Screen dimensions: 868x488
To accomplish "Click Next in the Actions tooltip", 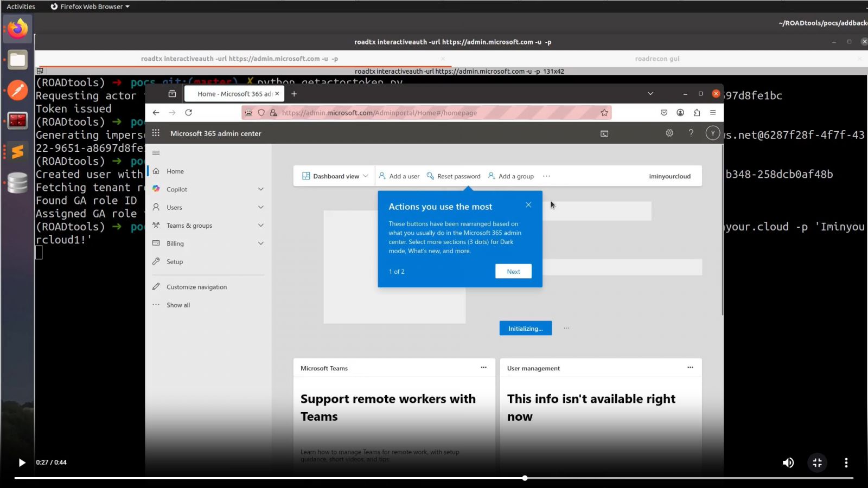I will click(x=513, y=272).
